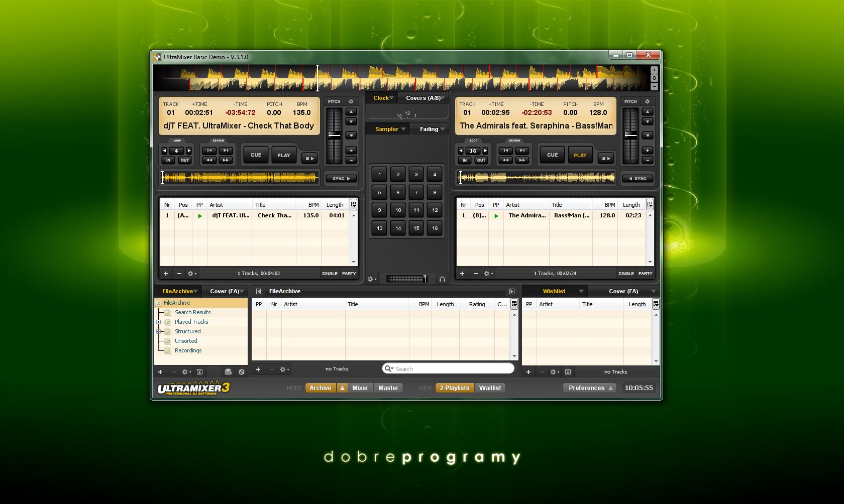Add track to left playlist plus icon
Viewport: 844px width, 504px height.
click(x=166, y=274)
